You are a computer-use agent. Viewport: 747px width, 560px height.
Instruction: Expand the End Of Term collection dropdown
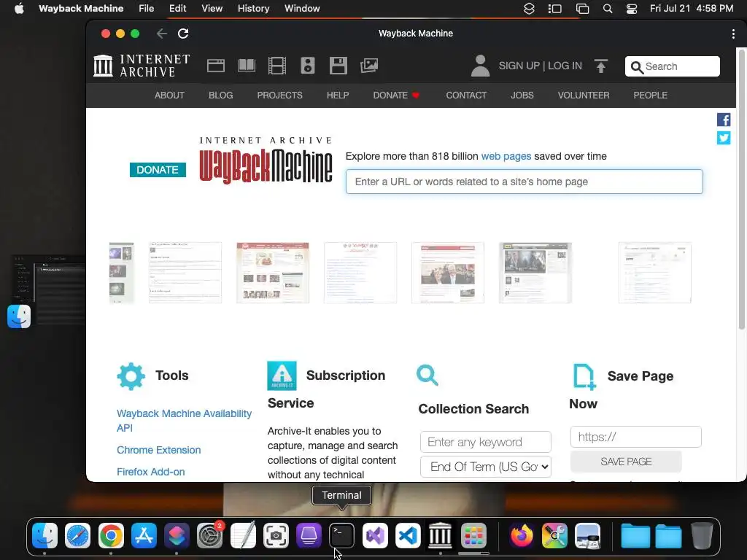point(485,467)
